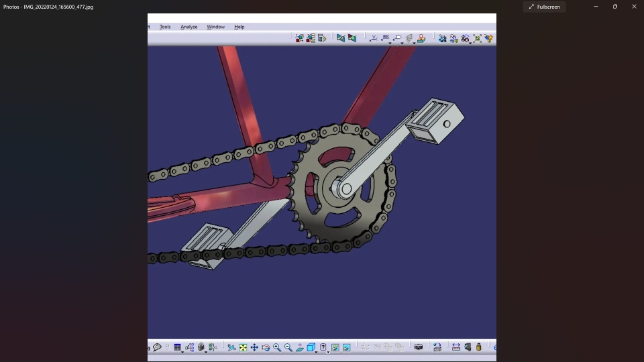The image size is (644, 362).
Task: Click the camera capture icon
Action: [x=419, y=347]
